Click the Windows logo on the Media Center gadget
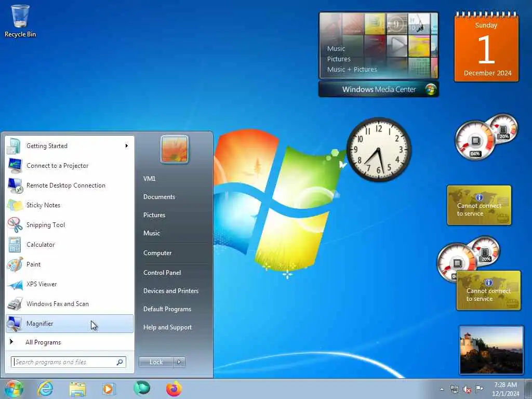The image size is (532, 399). (431, 89)
